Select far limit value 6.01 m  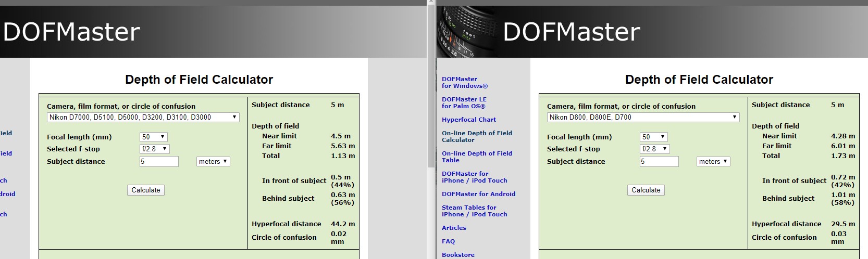[843, 146]
